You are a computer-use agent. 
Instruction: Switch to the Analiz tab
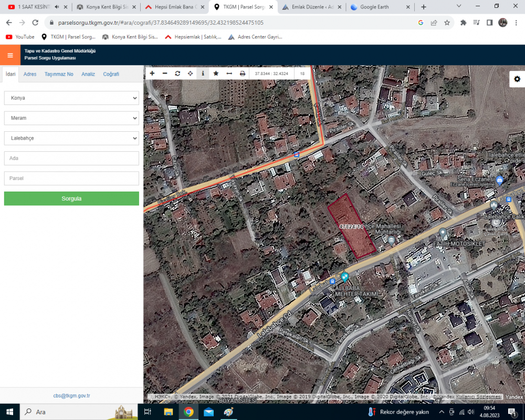click(88, 75)
